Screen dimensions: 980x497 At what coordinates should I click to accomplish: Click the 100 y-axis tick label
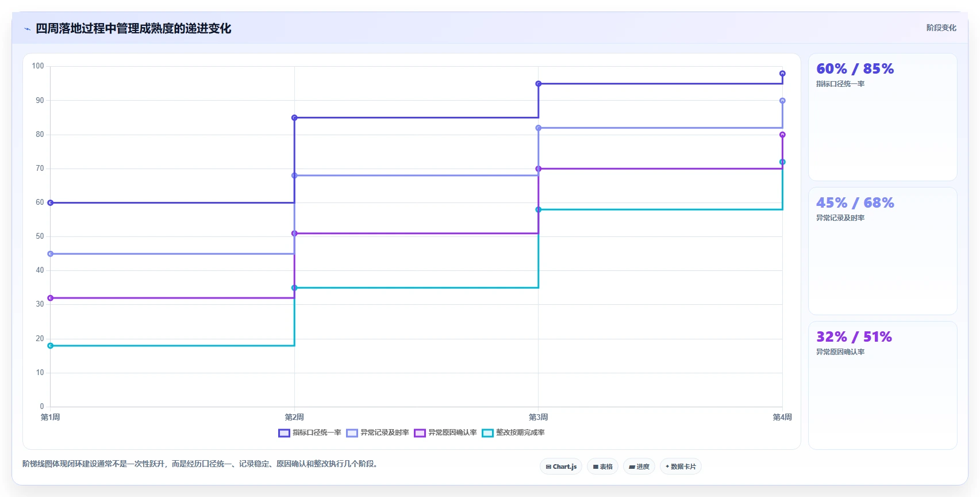click(38, 66)
